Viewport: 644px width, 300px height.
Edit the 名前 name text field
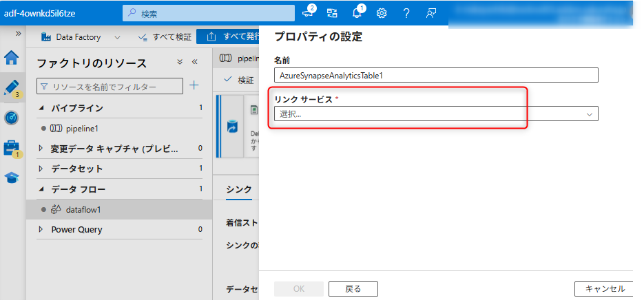point(436,76)
